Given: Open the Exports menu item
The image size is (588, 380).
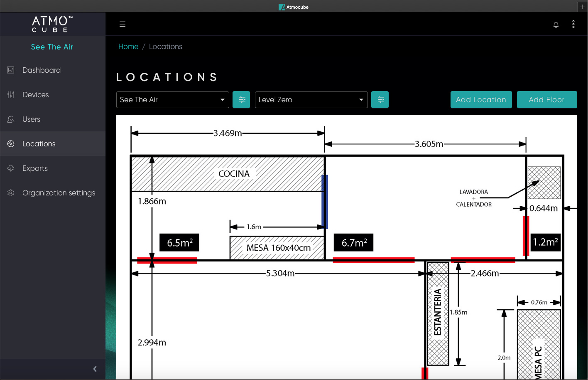Looking at the screenshot, I should (x=35, y=168).
